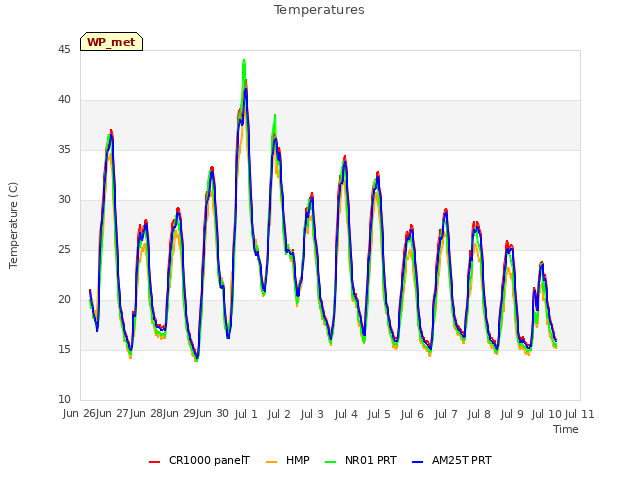Click the Jun 29 x-axis tick label
The width and height of the screenshot is (640, 480).
point(179,414)
